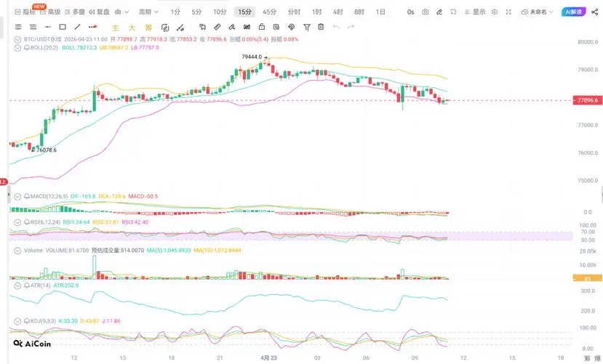Click the line-with-pen drawing icon
Viewport: 603px width, 364px height.
(x=180, y=28)
